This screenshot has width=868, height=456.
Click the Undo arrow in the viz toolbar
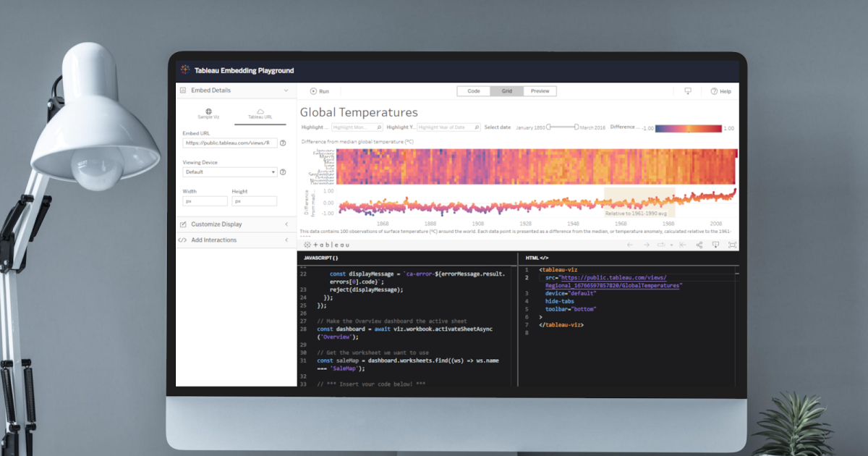pos(629,245)
